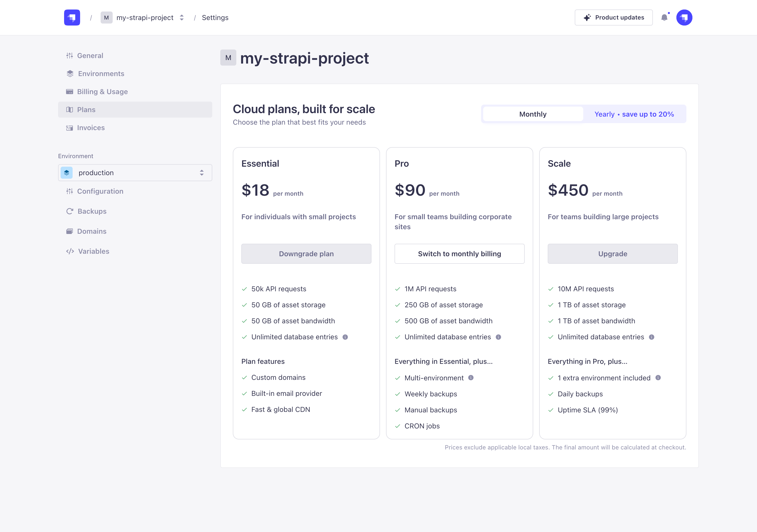Open Variables settings
This screenshot has width=757, height=532.
click(135, 251)
